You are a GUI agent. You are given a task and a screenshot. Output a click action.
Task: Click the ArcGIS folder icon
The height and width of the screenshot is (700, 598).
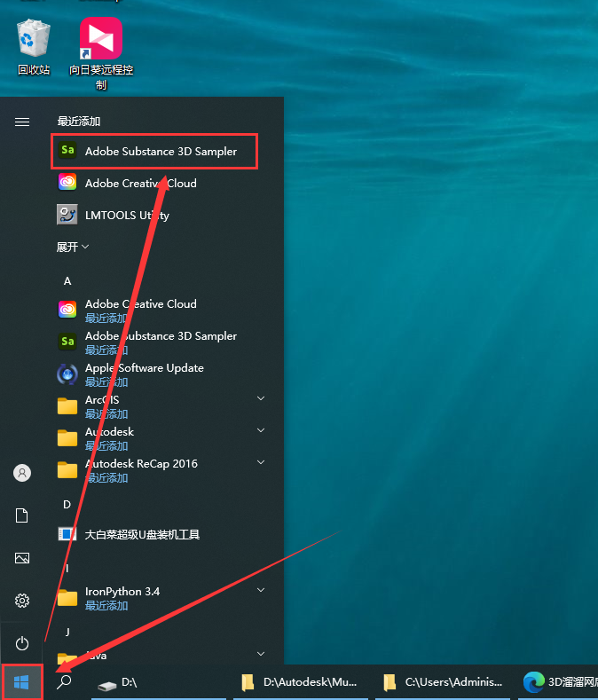67,405
